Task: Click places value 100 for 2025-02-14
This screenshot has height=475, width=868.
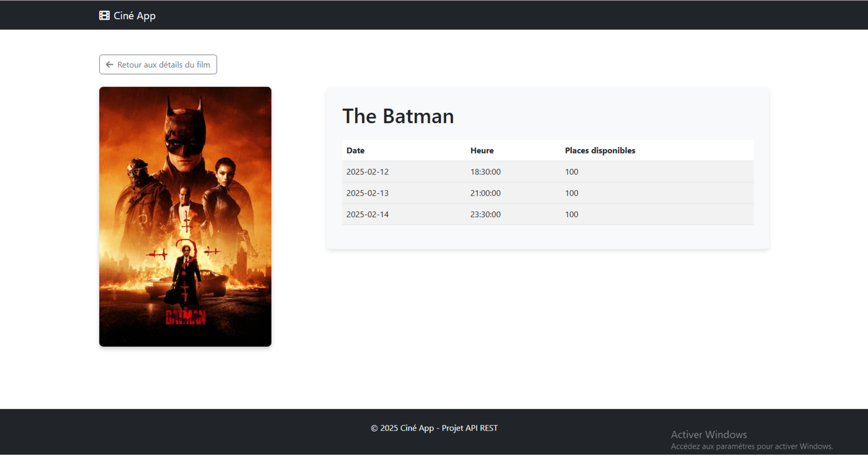Action: pos(572,215)
